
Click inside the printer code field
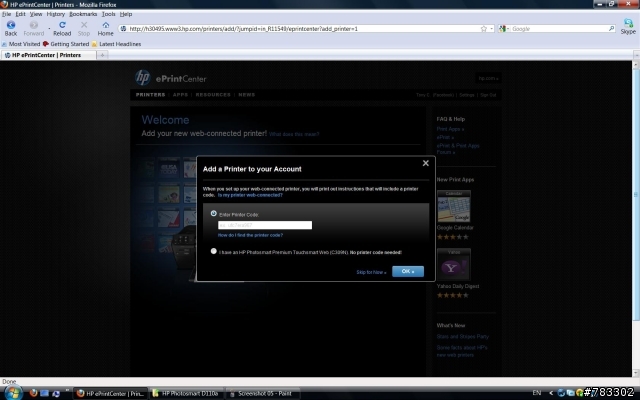(265, 225)
